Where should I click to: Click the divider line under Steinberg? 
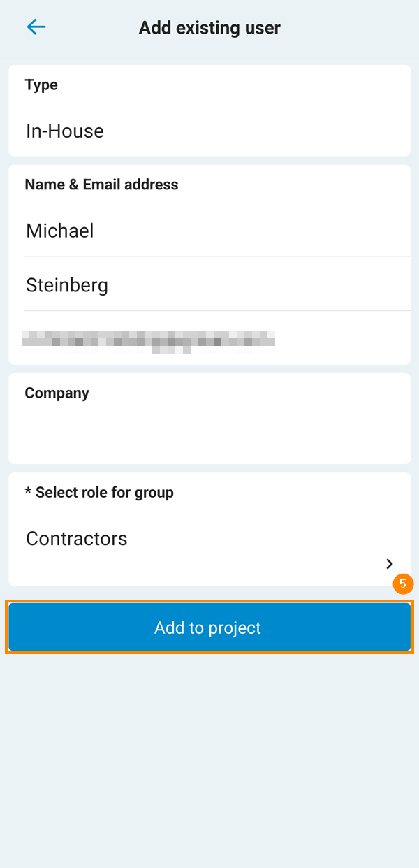tap(216, 311)
